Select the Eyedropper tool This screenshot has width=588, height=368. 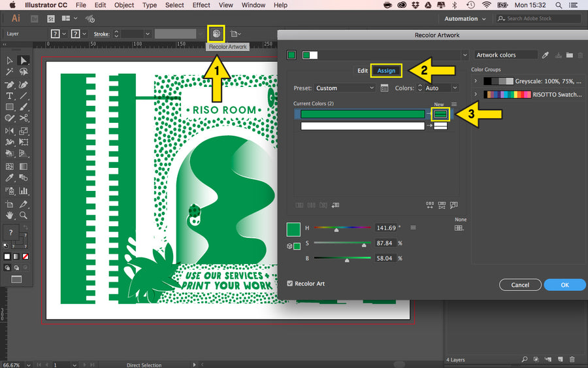click(9, 178)
